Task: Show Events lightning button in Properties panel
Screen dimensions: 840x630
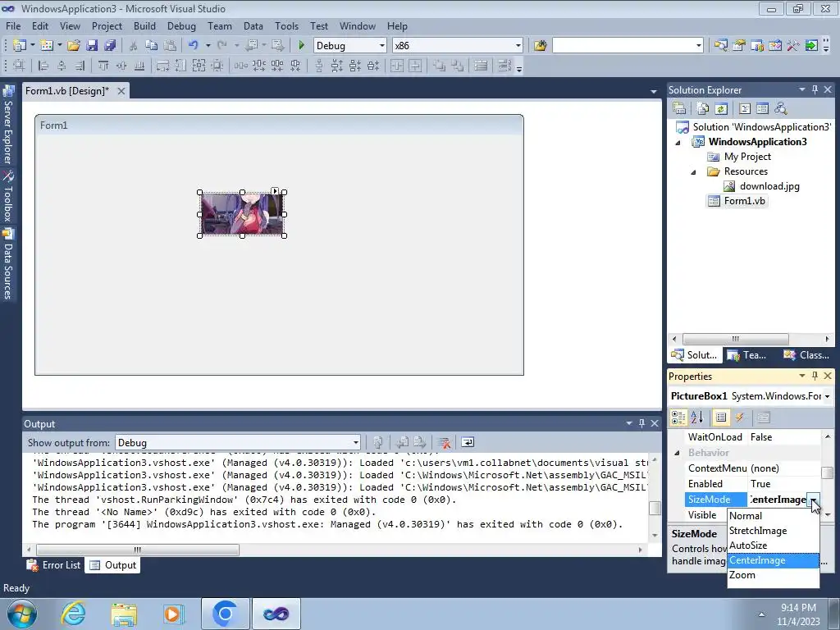Action: pyautogui.click(x=740, y=418)
